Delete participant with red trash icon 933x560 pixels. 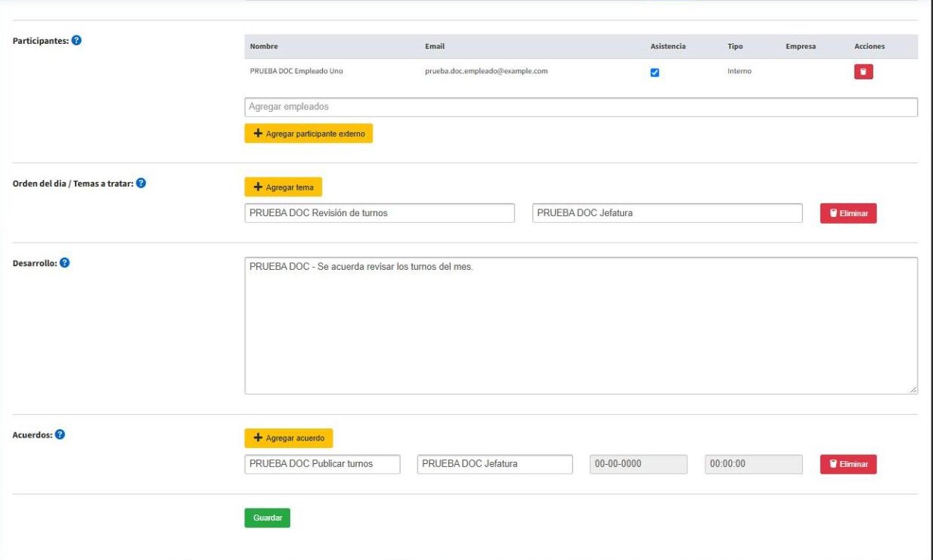[x=863, y=72]
